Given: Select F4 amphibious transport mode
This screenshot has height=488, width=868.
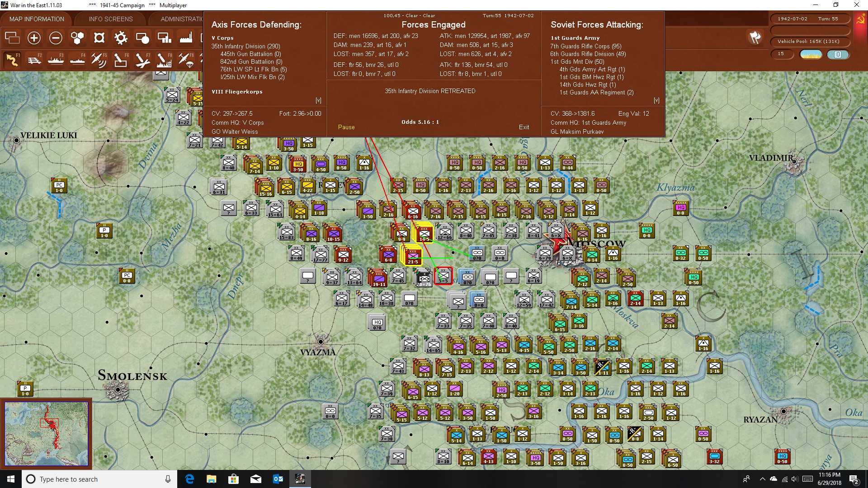Looking at the screenshot, I should [x=77, y=60].
